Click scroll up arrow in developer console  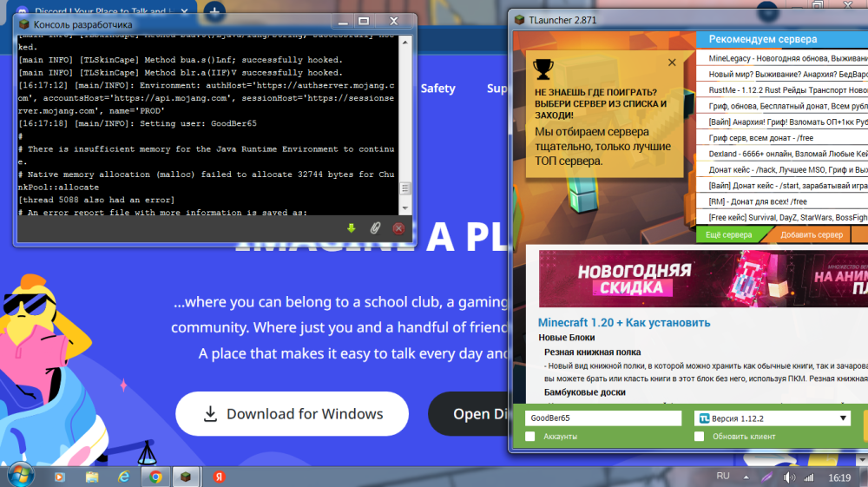tap(405, 42)
